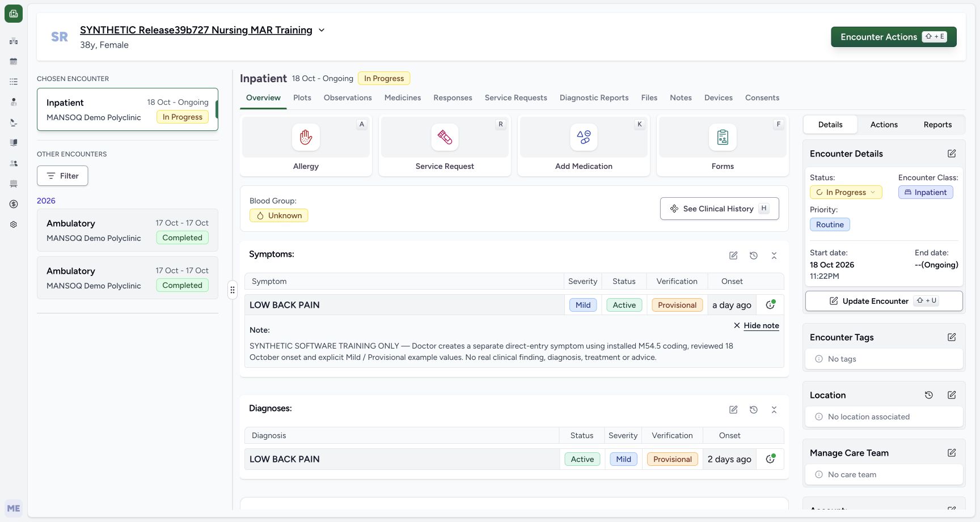
Task: View Symptoms history
Action: pyautogui.click(x=754, y=256)
